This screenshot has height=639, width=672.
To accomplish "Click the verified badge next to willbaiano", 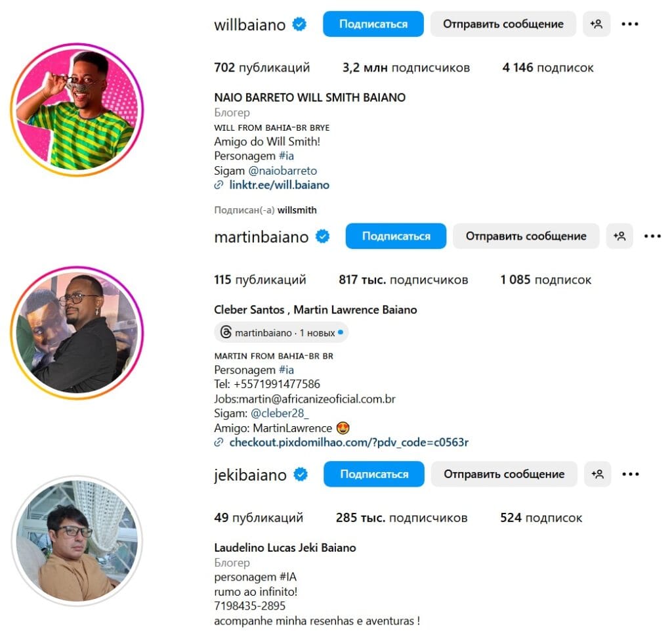I will [x=299, y=24].
